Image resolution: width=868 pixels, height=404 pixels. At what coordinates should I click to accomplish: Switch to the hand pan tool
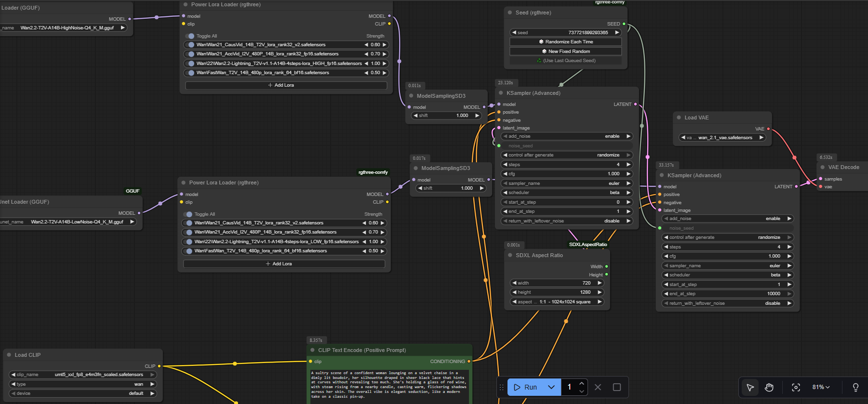769,387
